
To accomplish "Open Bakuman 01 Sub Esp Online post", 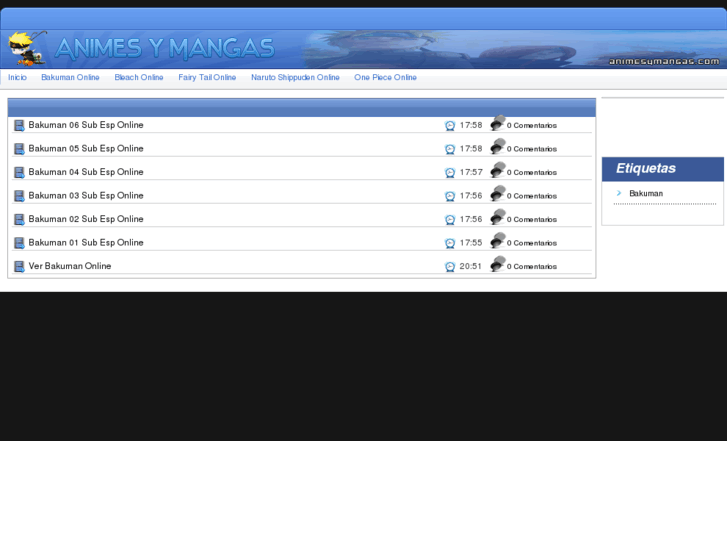I will (86, 243).
